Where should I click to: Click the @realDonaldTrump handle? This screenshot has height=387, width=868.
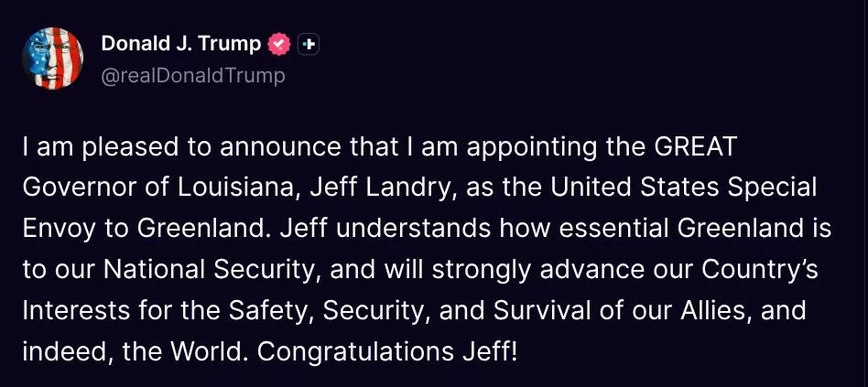coord(192,75)
